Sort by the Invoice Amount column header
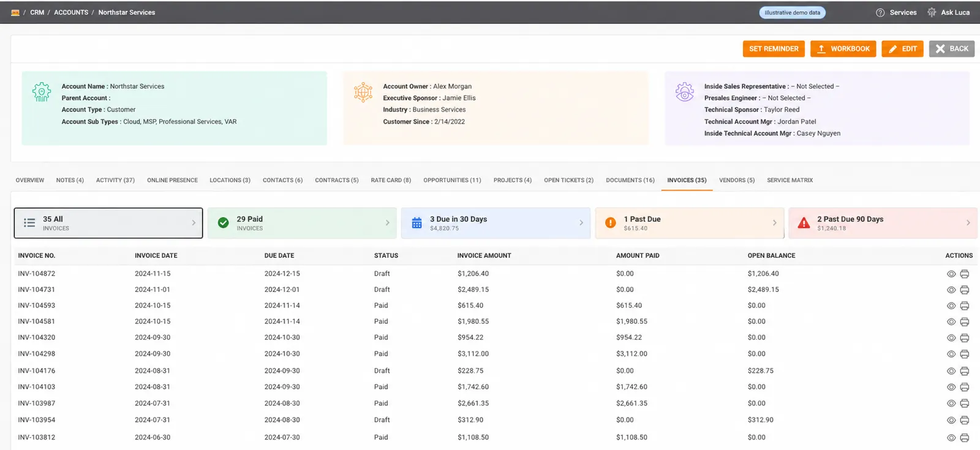 coord(484,256)
